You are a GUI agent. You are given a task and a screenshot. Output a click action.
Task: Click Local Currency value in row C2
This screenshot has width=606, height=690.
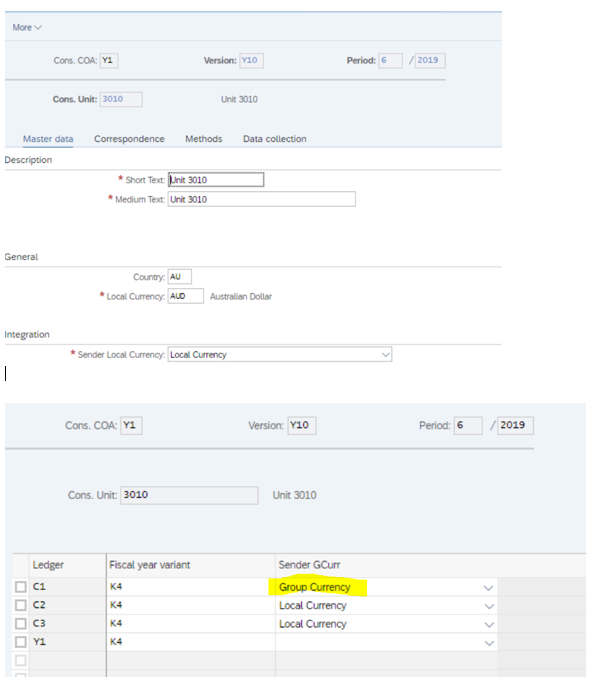pos(313,606)
